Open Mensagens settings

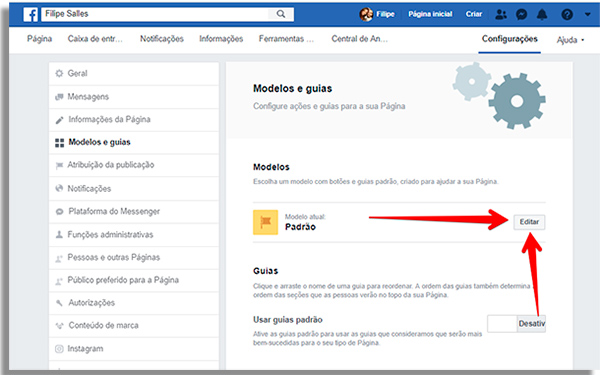pyautogui.click(x=134, y=97)
